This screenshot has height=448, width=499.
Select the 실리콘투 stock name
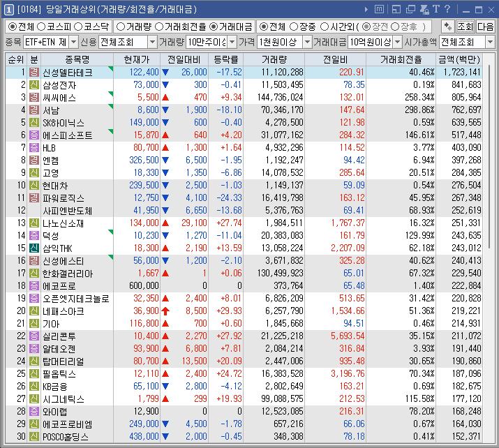point(59,336)
